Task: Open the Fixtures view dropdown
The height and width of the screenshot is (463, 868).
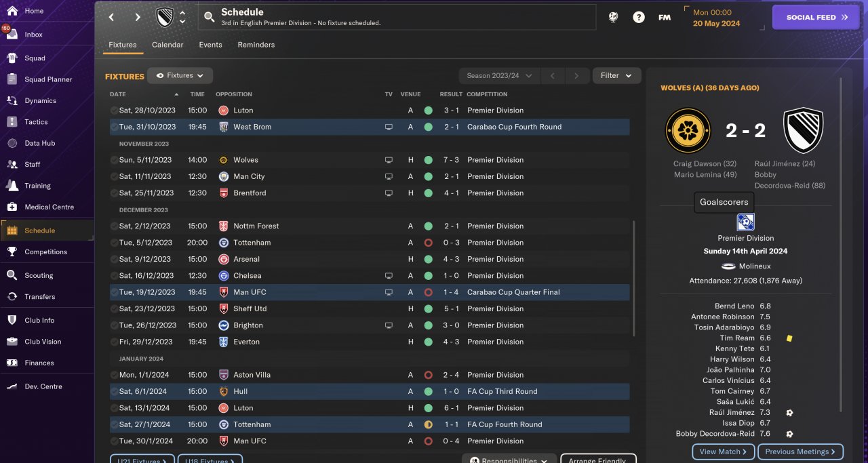Action: click(180, 76)
